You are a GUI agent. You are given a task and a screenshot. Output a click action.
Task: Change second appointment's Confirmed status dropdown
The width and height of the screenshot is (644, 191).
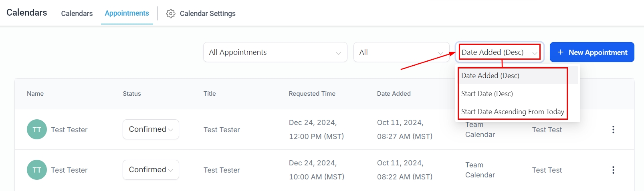151,170
